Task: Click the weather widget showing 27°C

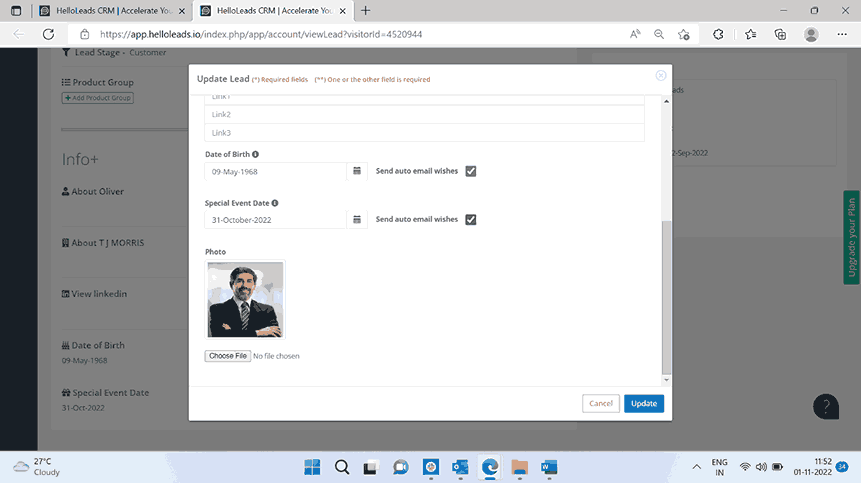Action: click(x=37, y=467)
